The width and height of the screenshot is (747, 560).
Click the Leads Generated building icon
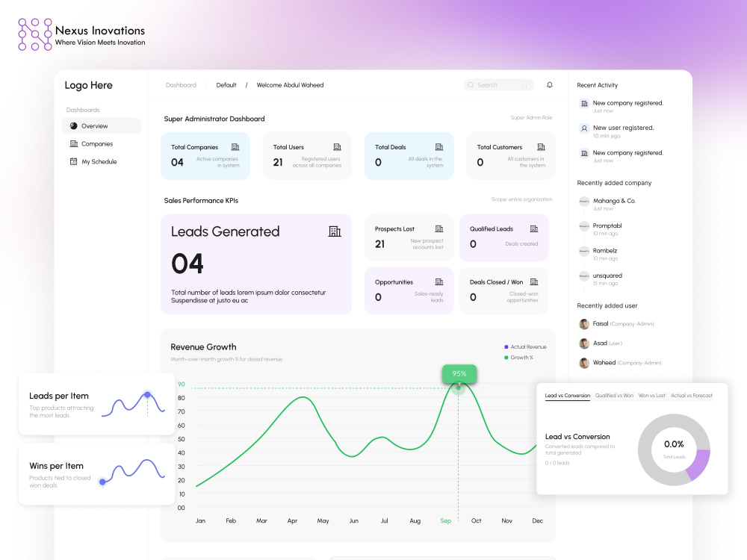pos(335,231)
